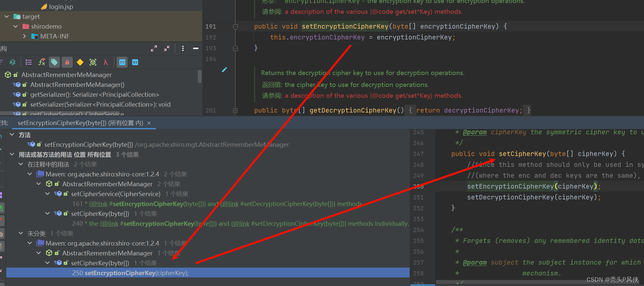Click Structure panel vertical scrollbar
Screen dimensions: 644x286
pyautogui.click(x=199, y=76)
